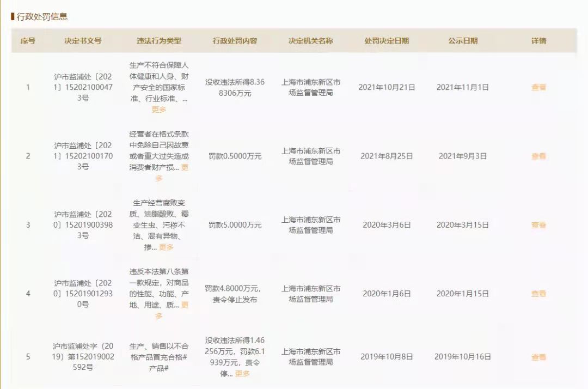588x389 pixels.
Task: Click the 公示日期 column header
Action: (463, 41)
